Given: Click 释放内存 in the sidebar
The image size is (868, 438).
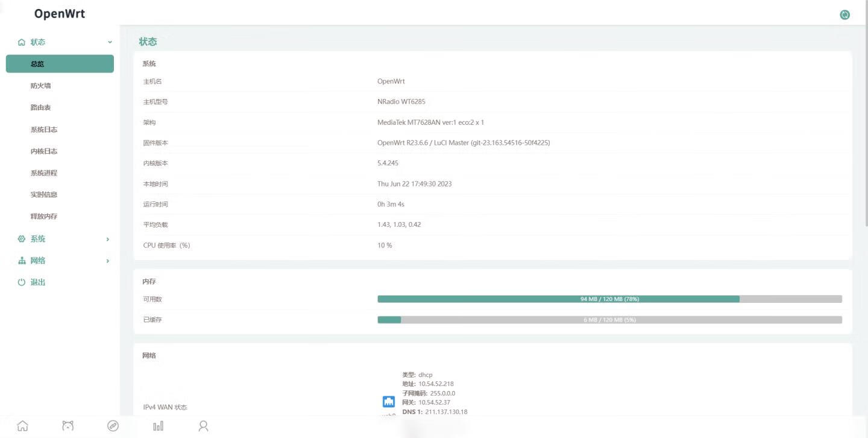Looking at the screenshot, I should (x=44, y=217).
